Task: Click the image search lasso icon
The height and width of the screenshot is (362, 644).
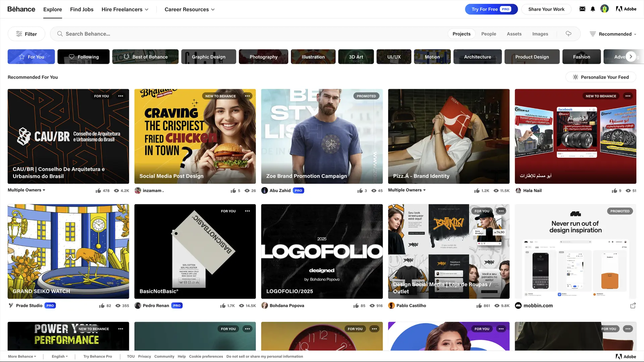Action: pyautogui.click(x=569, y=34)
